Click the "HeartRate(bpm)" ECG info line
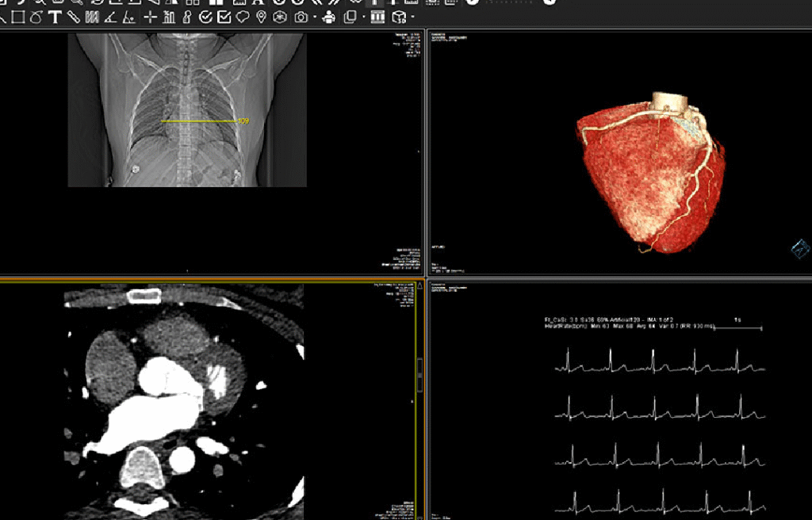Viewport: 812px width, 520px height. tap(629, 327)
